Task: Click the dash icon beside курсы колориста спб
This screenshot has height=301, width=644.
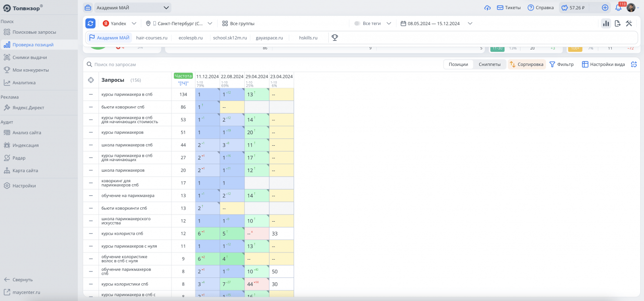Action: point(91,234)
